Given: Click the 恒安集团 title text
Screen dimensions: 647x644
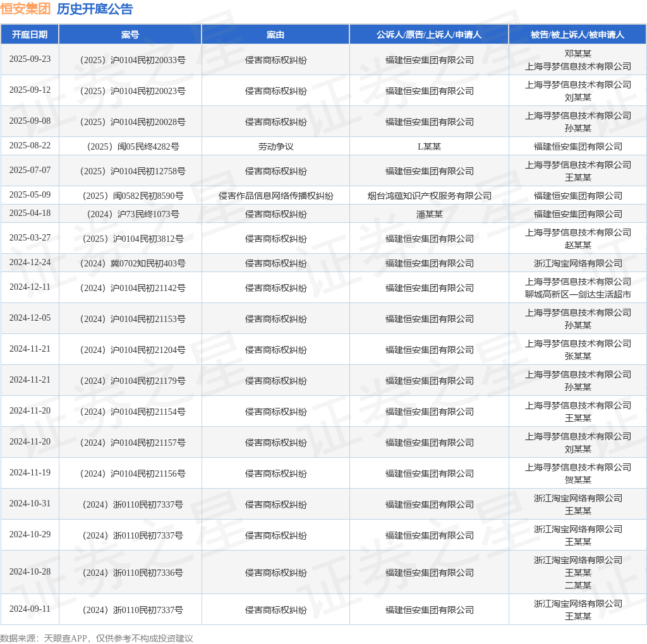Looking at the screenshot, I should pyautogui.click(x=25, y=9).
